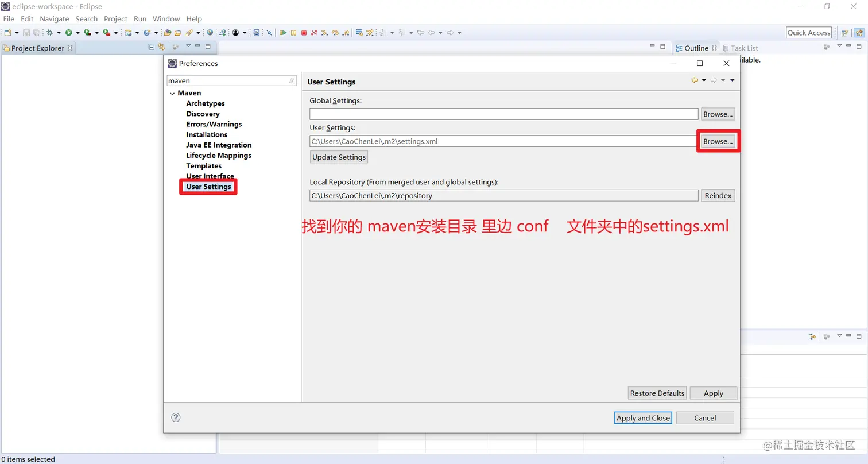This screenshot has height=464, width=868.
Task: Click the Disconnect debug icon
Action: 314,33
